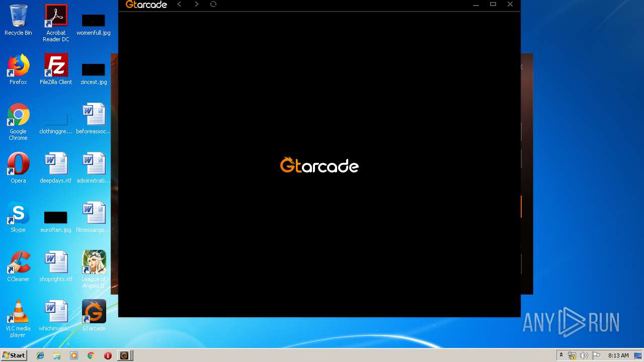Click the central GTarcade splash logo
The height and width of the screenshot is (362, 644).
click(x=319, y=165)
